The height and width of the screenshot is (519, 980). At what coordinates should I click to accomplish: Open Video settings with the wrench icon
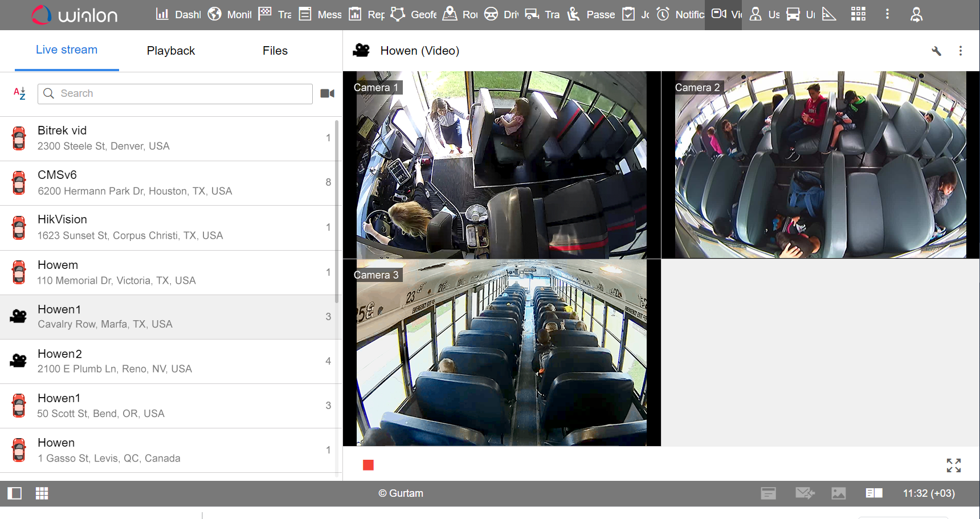pyautogui.click(x=936, y=51)
